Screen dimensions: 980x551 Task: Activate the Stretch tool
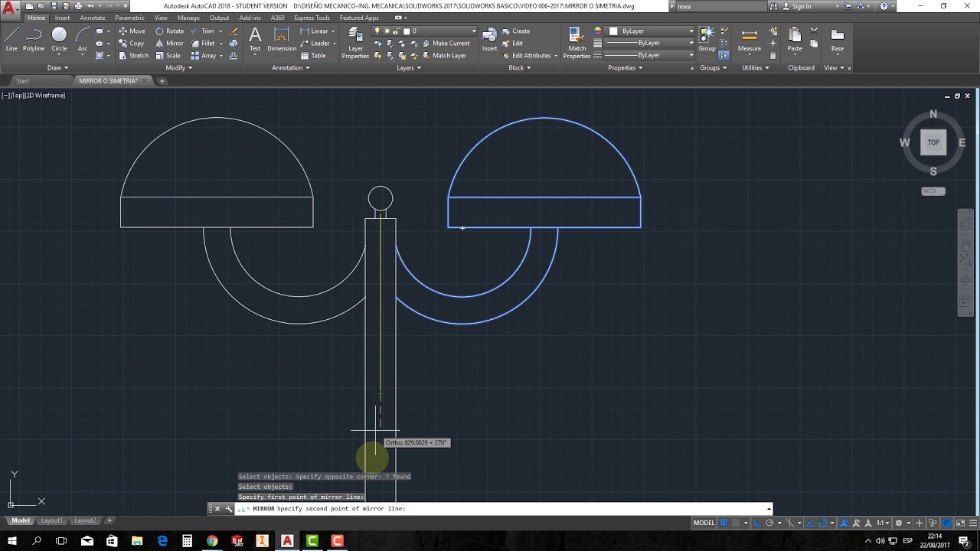coord(133,56)
